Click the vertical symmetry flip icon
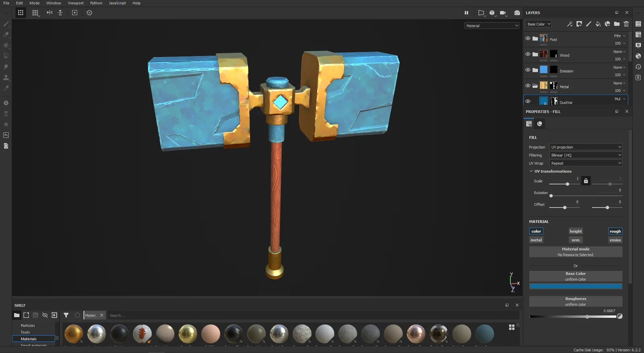This screenshot has height=353, width=644. (x=60, y=12)
